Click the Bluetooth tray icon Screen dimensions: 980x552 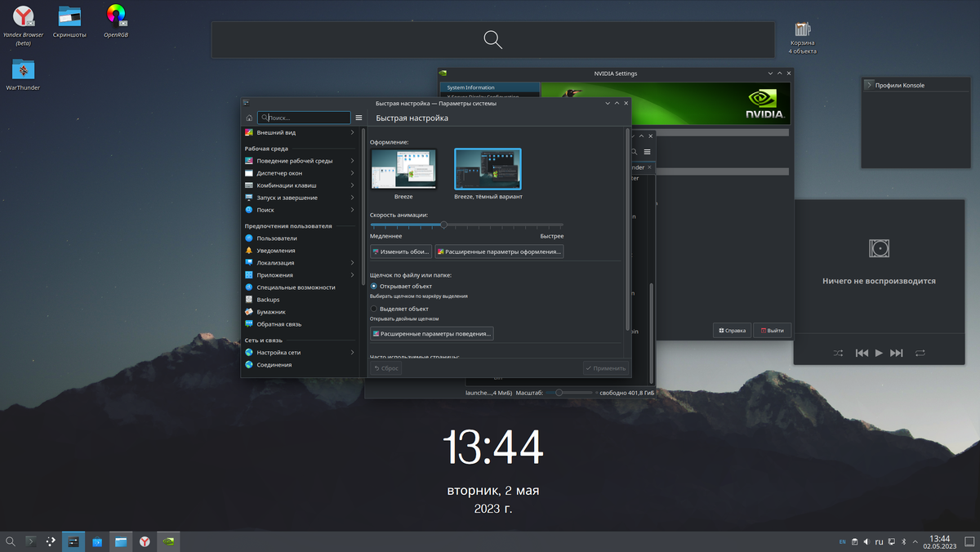[x=903, y=541]
